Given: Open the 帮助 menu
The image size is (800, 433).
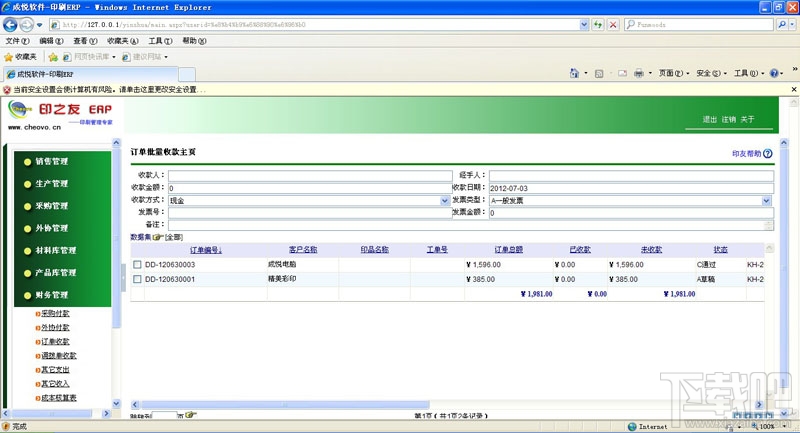Looking at the screenshot, I should [194, 41].
